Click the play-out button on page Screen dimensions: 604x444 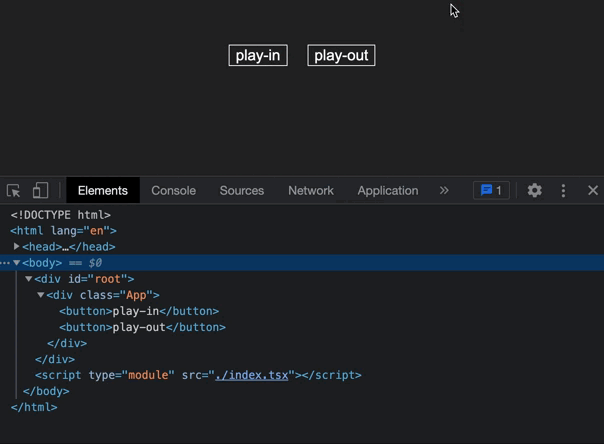pos(341,55)
